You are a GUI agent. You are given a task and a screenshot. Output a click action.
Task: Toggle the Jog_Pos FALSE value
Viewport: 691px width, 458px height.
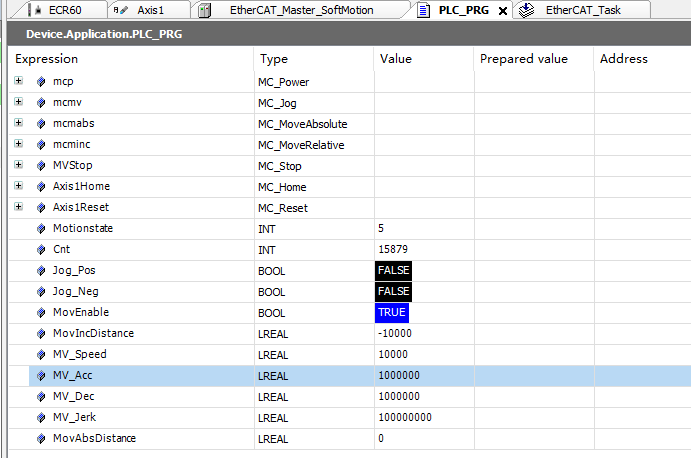(x=394, y=271)
